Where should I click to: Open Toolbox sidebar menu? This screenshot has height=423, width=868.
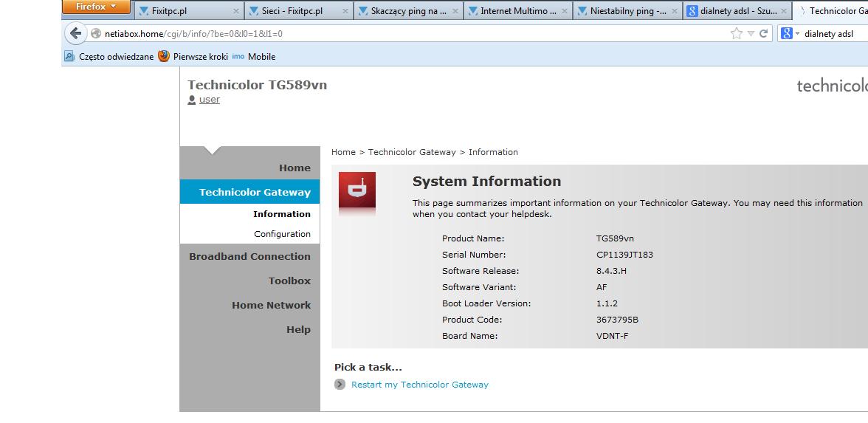point(289,281)
